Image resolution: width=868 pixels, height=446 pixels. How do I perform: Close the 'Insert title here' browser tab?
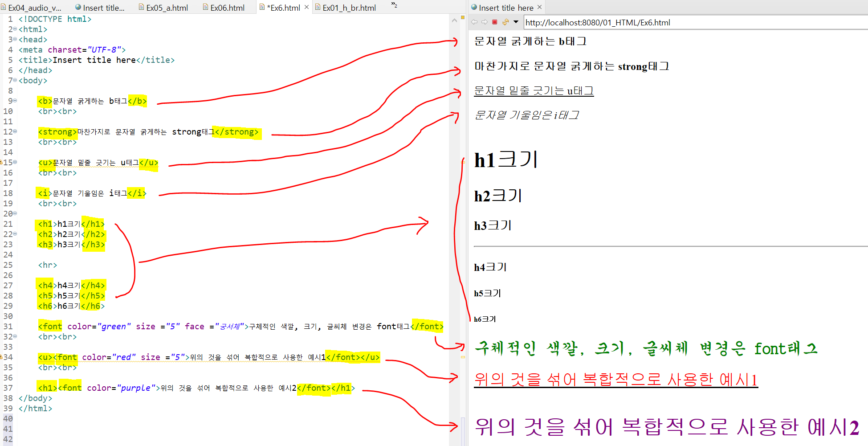point(539,7)
